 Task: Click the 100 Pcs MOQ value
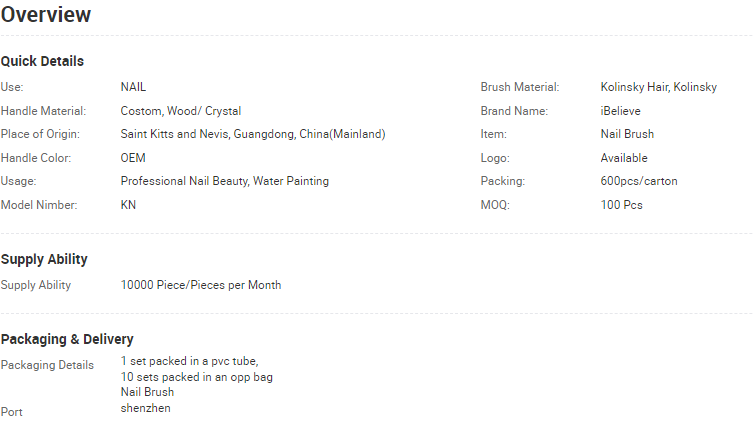pyautogui.click(x=621, y=205)
